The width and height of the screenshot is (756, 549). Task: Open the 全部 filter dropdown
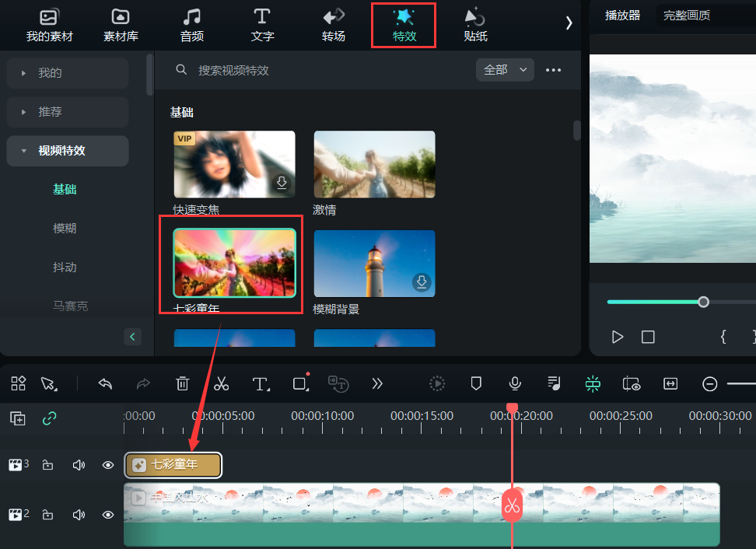pyautogui.click(x=505, y=70)
